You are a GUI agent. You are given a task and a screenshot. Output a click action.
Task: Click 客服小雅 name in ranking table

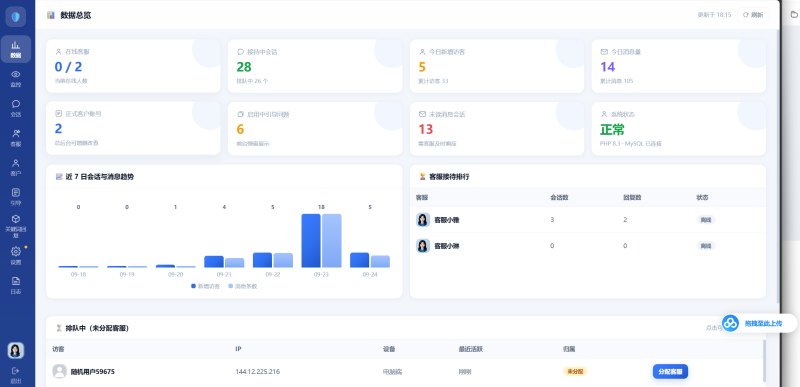[x=447, y=220]
